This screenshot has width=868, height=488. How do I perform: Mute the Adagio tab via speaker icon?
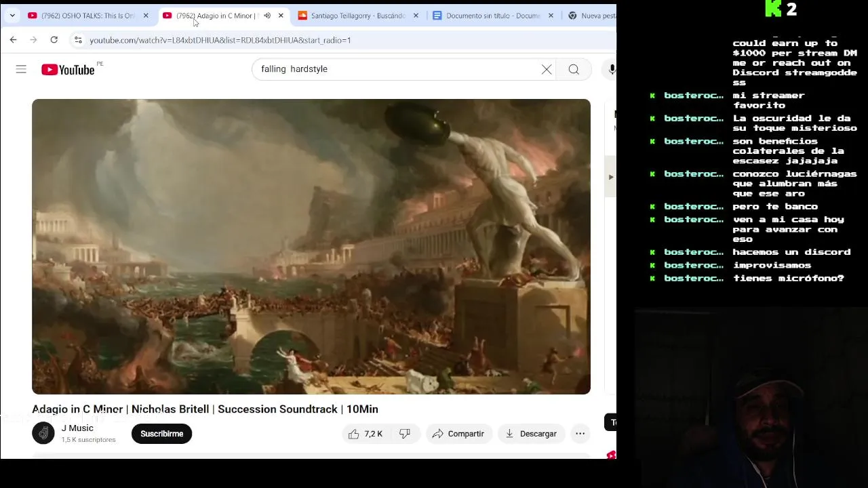267,16
